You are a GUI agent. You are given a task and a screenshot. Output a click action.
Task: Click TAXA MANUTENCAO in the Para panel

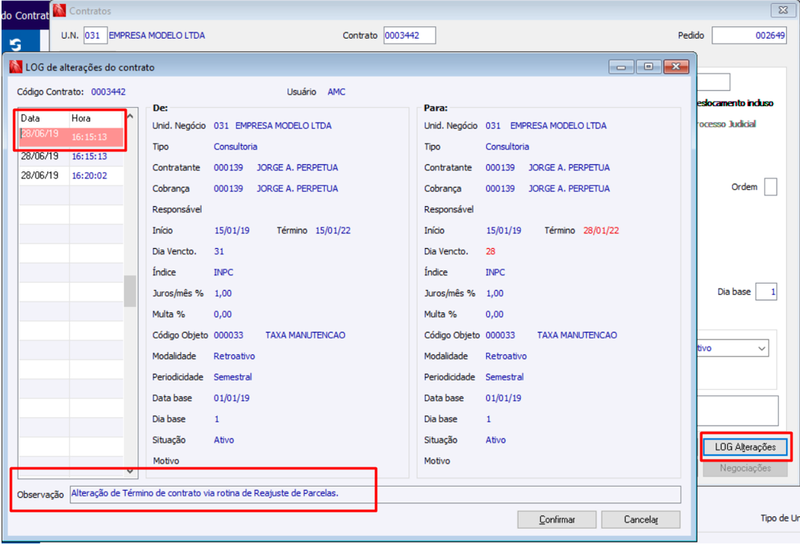(x=577, y=335)
